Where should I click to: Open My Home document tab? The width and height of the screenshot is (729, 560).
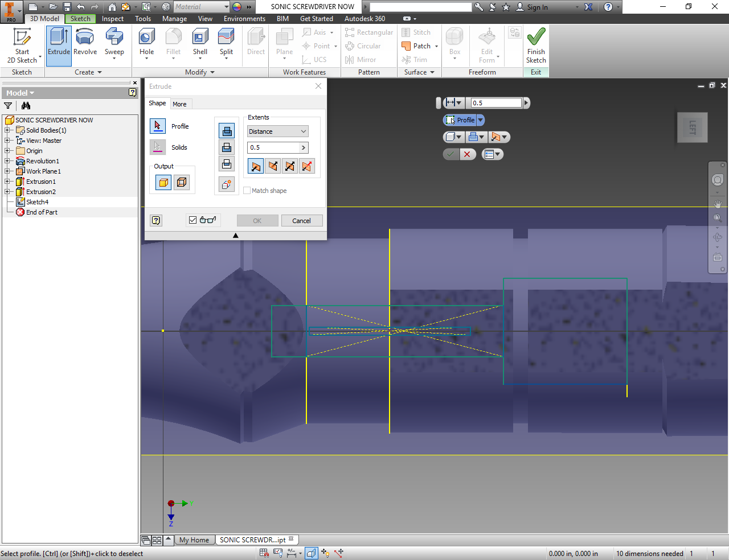(194, 540)
